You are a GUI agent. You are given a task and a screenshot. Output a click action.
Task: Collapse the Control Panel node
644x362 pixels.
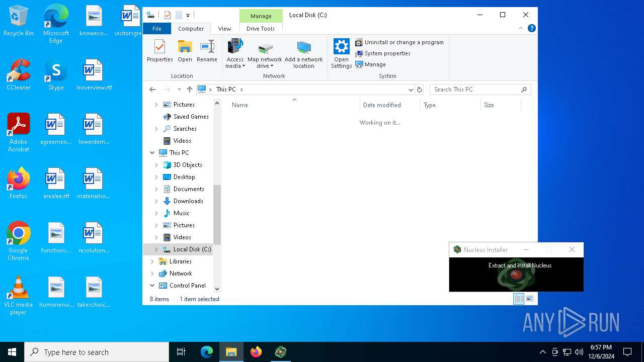[152, 286]
